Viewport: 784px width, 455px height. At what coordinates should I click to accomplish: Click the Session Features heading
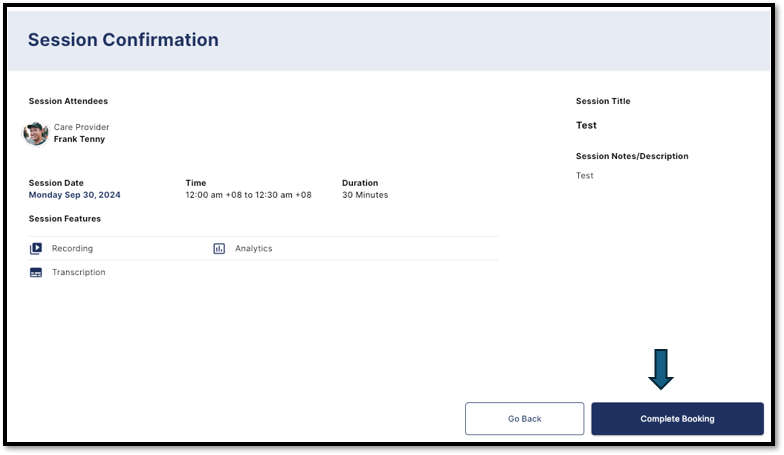click(64, 218)
